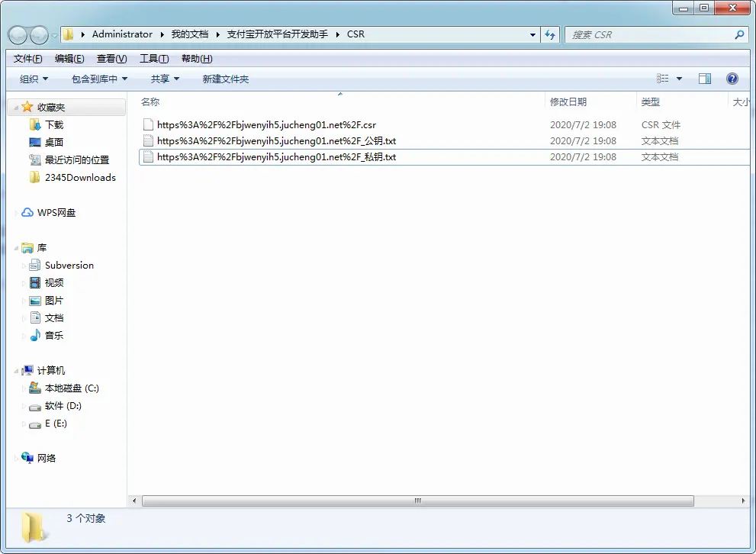756x554 pixels.
Task: Click the E (E:) drive icon
Action: [35, 425]
